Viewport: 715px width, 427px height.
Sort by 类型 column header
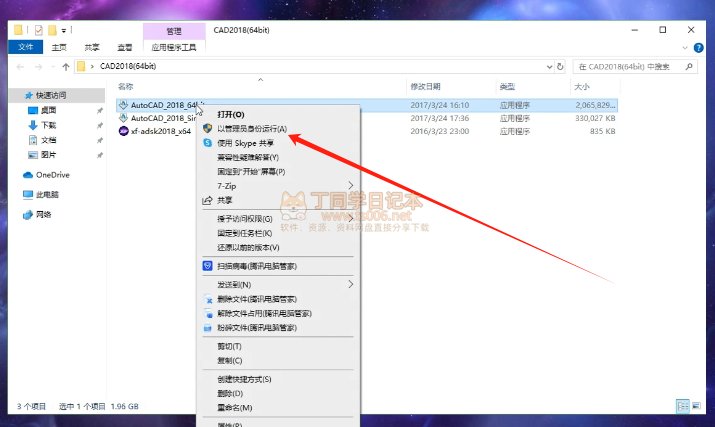507,86
